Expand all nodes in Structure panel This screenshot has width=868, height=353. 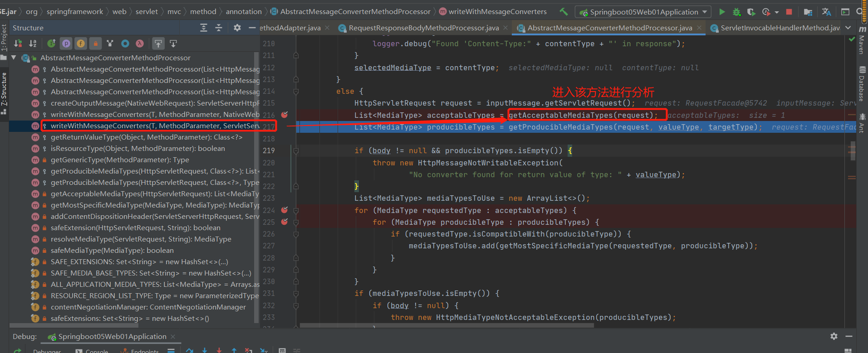tap(204, 28)
